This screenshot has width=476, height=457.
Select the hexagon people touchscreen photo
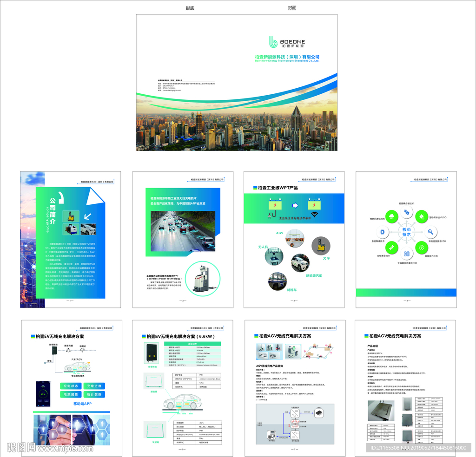click(72, 430)
